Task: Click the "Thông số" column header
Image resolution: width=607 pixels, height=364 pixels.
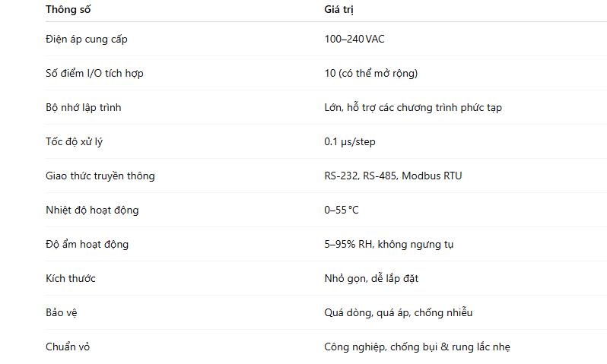Action: coord(68,10)
